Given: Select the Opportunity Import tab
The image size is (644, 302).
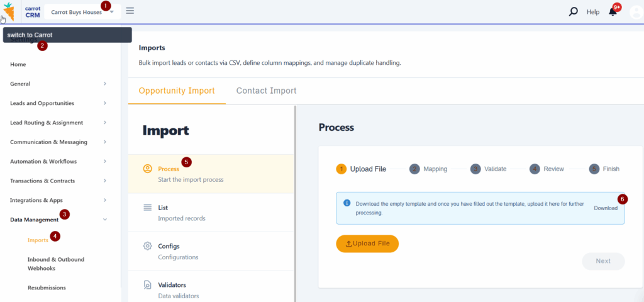Looking at the screenshot, I should (176, 91).
